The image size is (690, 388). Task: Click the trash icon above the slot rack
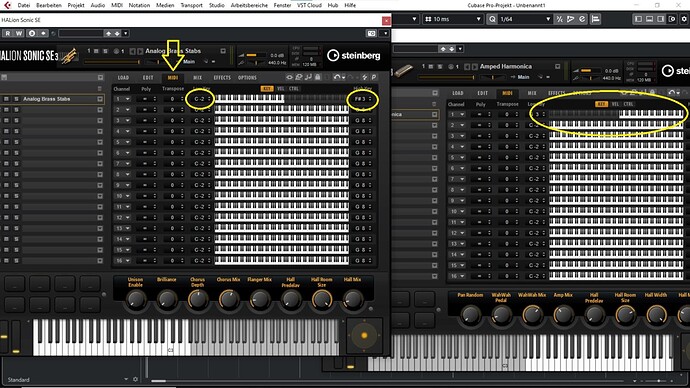tap(99, 88)
